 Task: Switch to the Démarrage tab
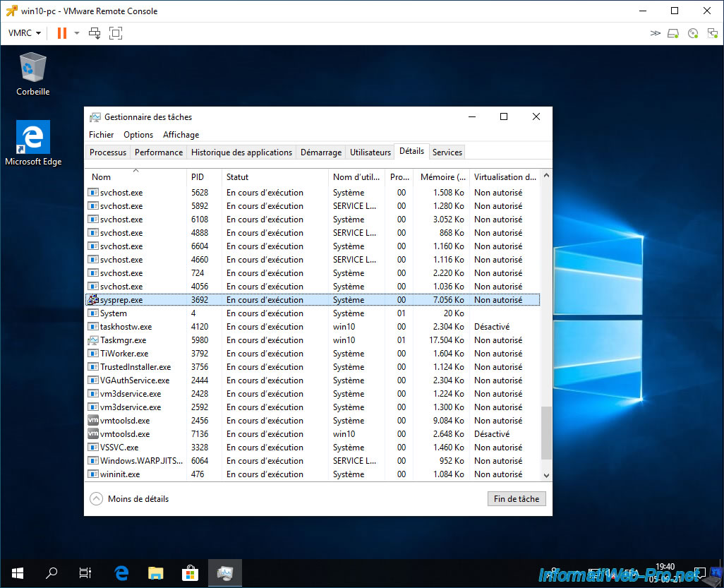tap(321, 152)
